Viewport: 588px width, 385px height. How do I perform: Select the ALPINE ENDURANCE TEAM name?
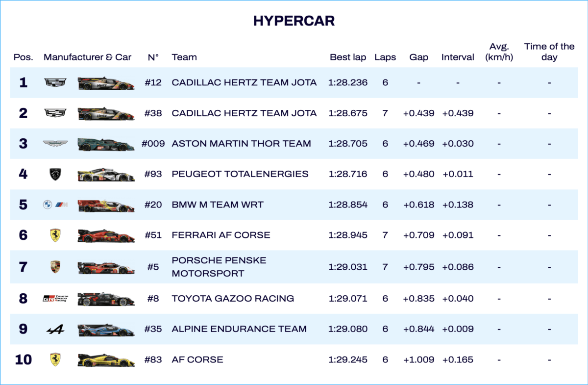pos(239,329)
